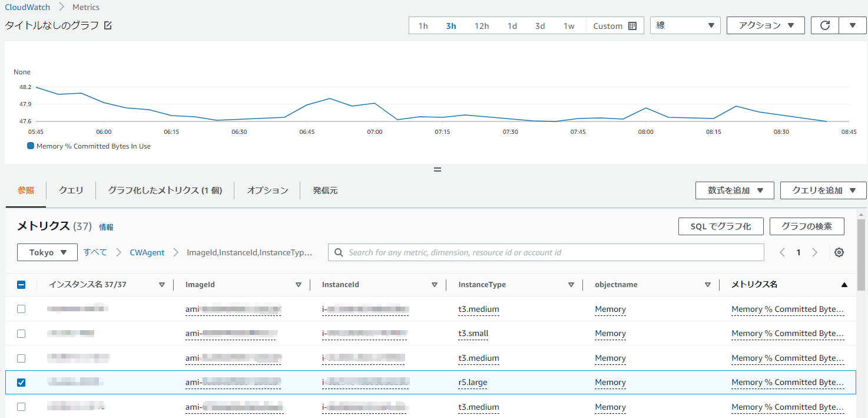Open the metrics table settings gear icon
868x418 pixels.
(839, 252)
